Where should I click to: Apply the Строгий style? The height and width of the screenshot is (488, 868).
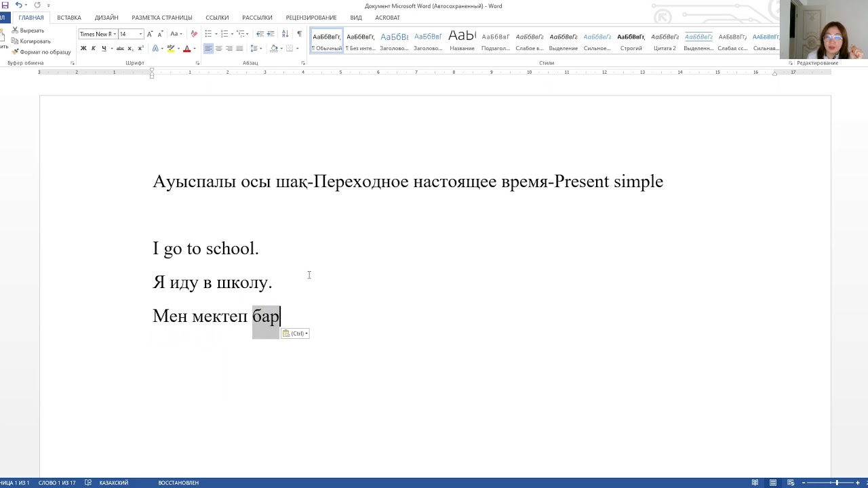pyautogui.click(x=631, y=41)
